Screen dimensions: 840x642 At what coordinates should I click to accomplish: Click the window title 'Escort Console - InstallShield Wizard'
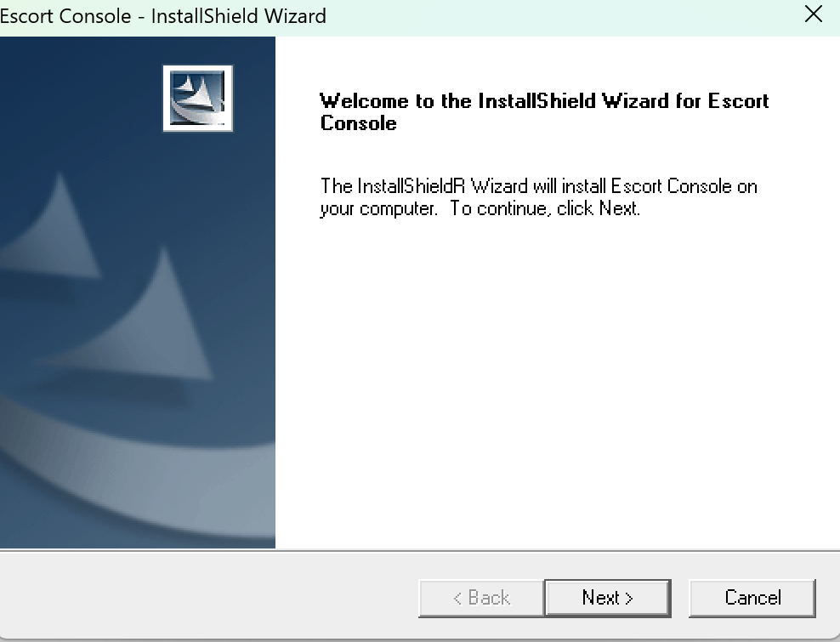point(163,16)
